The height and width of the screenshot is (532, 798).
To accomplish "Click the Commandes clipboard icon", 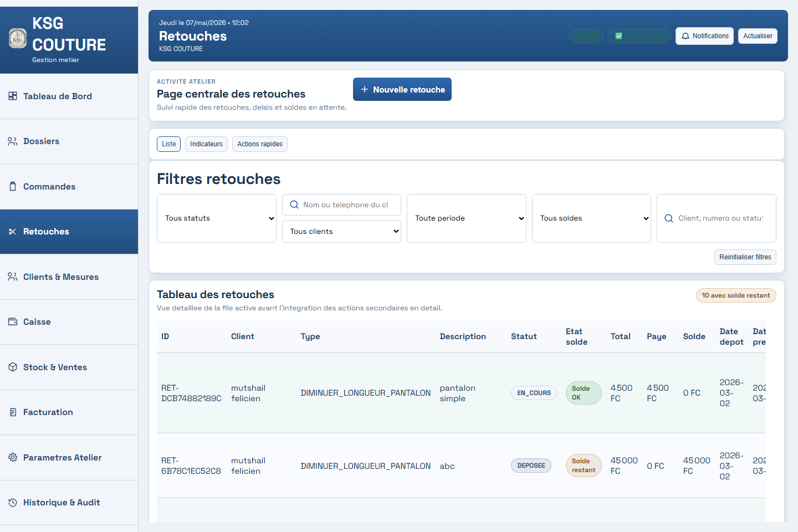I will [x=13, y=186].
